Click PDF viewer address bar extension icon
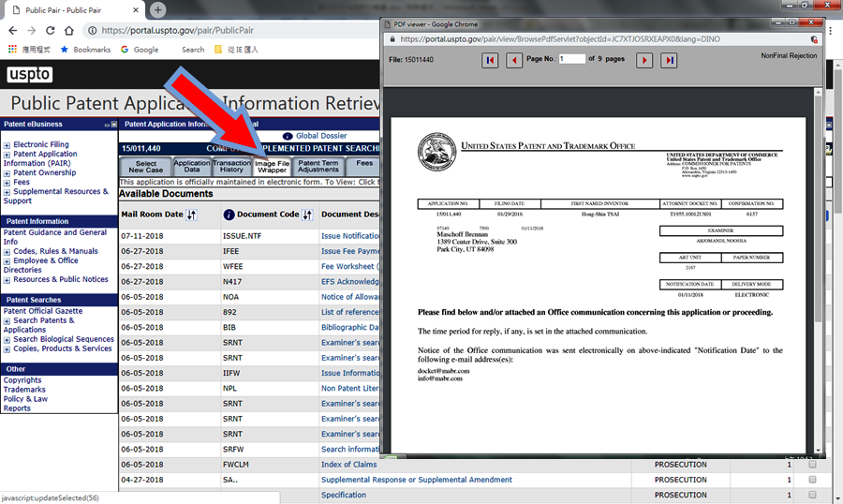 coord(813,39)
